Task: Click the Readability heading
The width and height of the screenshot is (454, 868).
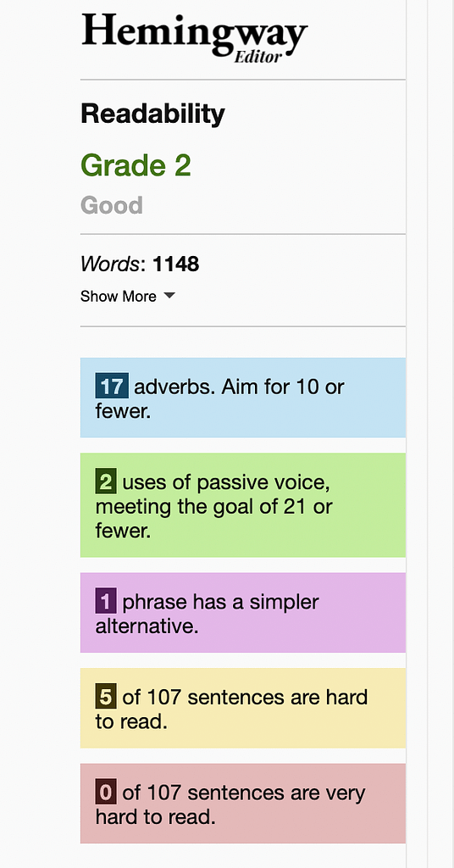Action: (x=152, y=114)
